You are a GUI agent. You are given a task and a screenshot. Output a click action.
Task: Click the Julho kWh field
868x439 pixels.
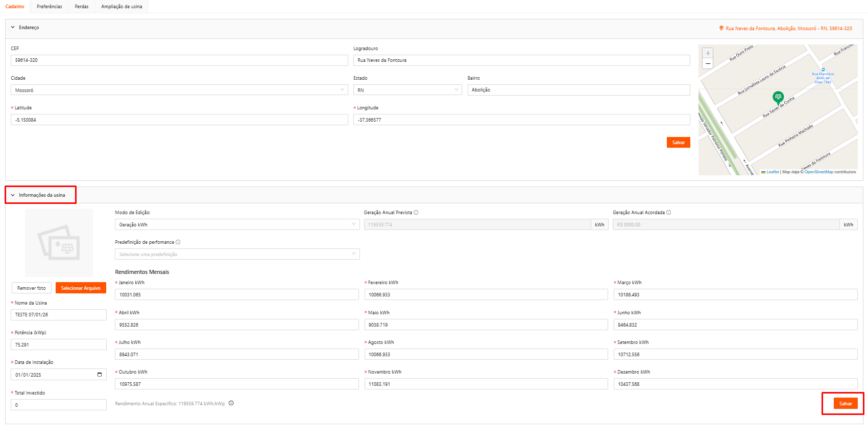(x=237, y=354)
